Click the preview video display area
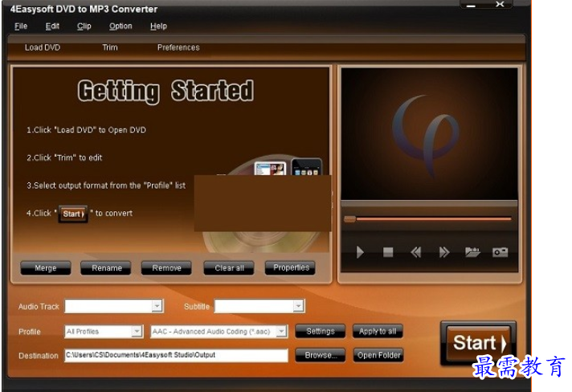 pyautogui.click(x=429, y=134)
